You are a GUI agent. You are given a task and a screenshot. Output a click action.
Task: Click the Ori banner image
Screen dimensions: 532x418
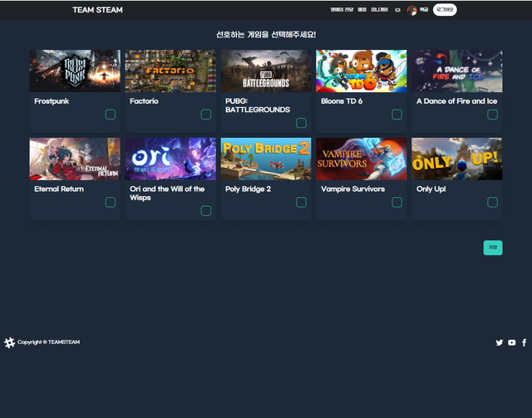pyautogui.click(x=170, y=159)
